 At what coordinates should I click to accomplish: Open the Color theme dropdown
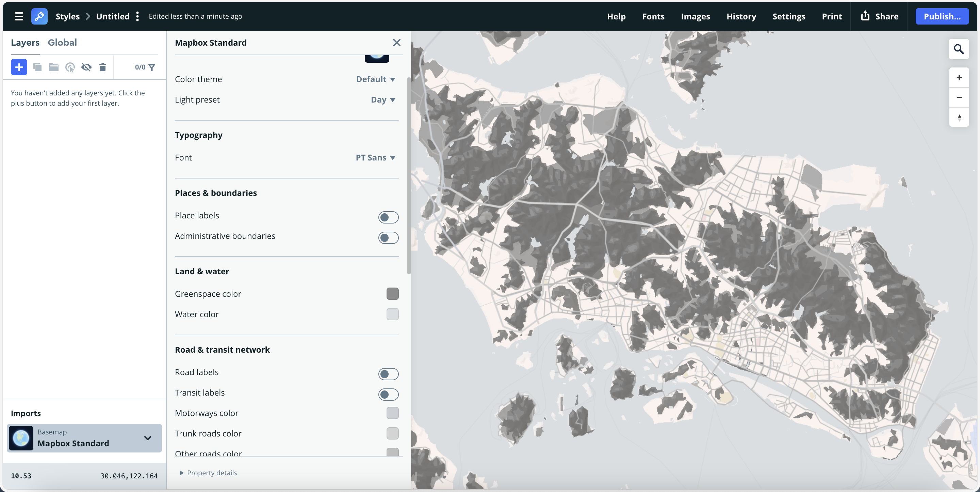pyautogui.click(x=375, y=79)
